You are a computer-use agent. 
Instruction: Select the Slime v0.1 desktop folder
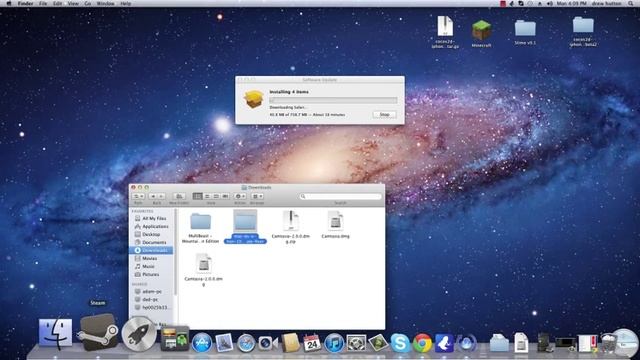pyautogui.click(x=525, y=31)
